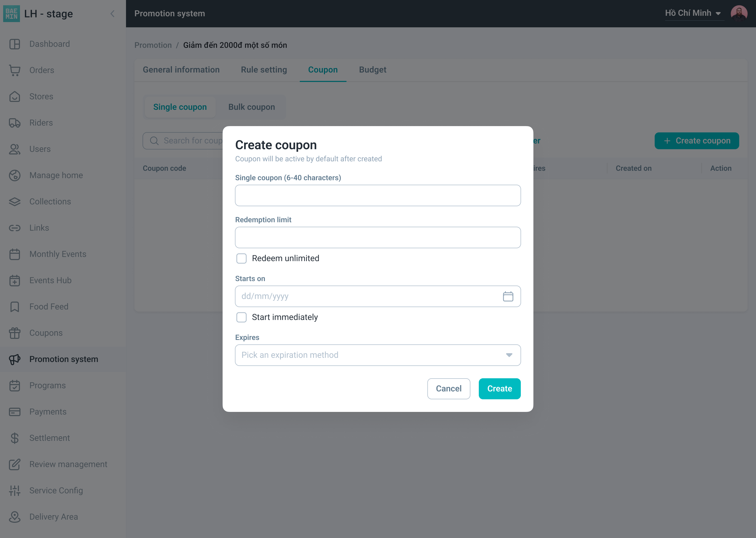Switch to the Bulk coupon tab
This screenshot has height=538, width=756.
[x=251, y=107]
